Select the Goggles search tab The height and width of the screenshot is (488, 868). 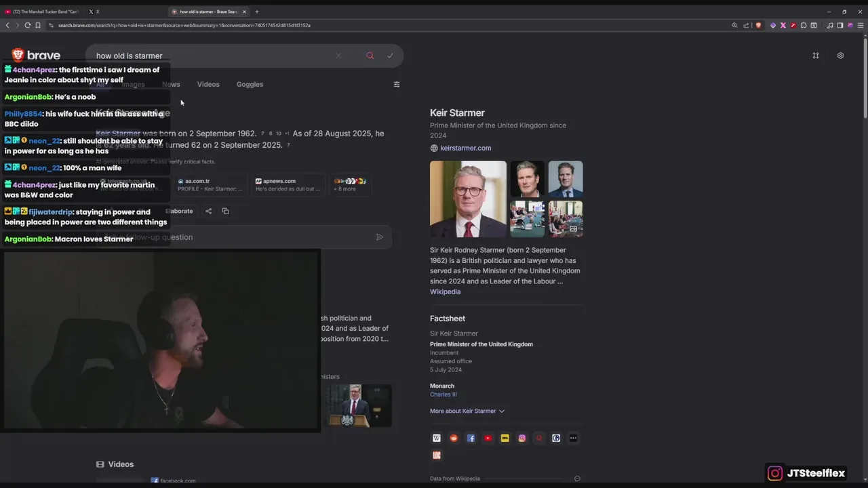(250, 85)
